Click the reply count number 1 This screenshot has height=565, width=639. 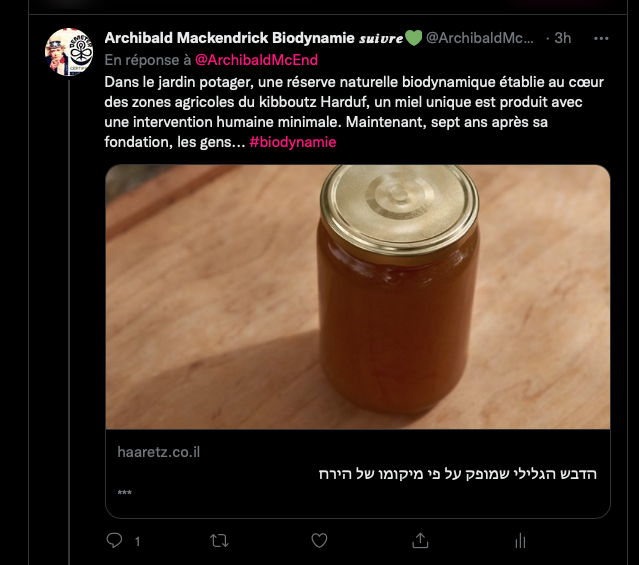(137, 541)
